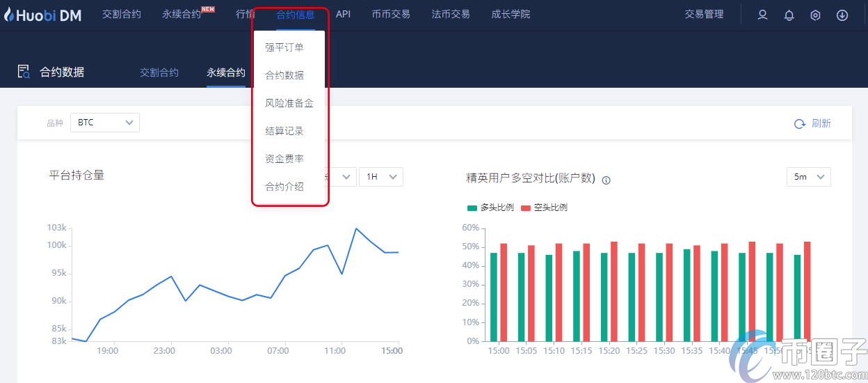Switch to the 交割合约 data tab
Image resolution: width=868 pixels, height=383 pixels.
click(159, 72)
